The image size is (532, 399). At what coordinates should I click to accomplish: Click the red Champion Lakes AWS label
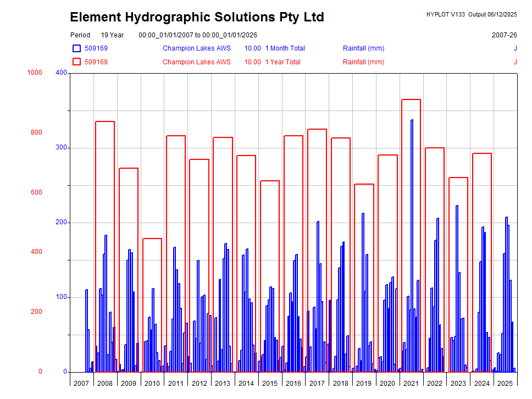pos(196,62)
